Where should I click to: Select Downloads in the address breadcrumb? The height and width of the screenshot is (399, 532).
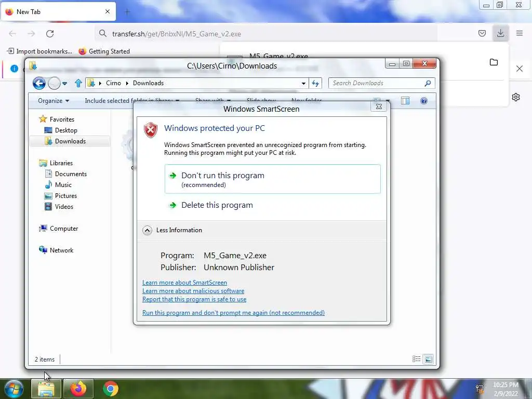[x=148, y=83]
